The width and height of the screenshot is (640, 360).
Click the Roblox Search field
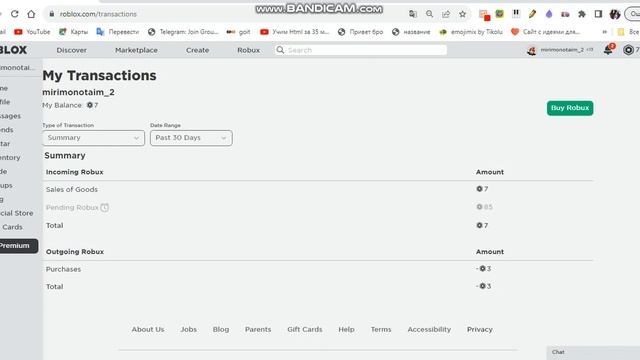click(361, 50)
